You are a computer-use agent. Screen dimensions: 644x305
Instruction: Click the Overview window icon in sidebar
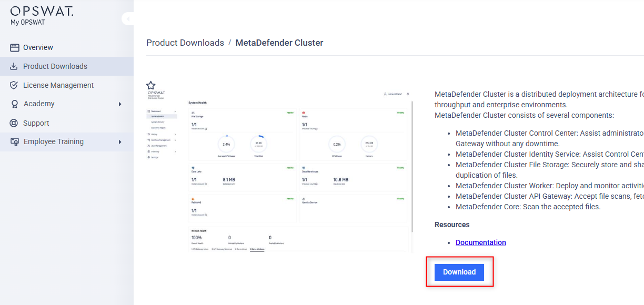15,47
